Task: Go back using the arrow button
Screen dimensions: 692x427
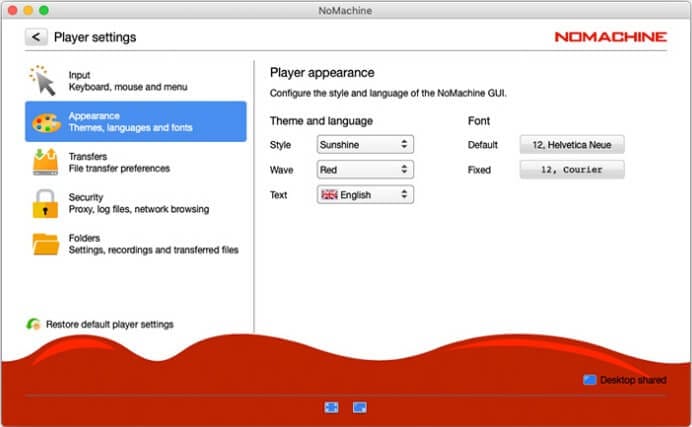Action: coord(36,37)
